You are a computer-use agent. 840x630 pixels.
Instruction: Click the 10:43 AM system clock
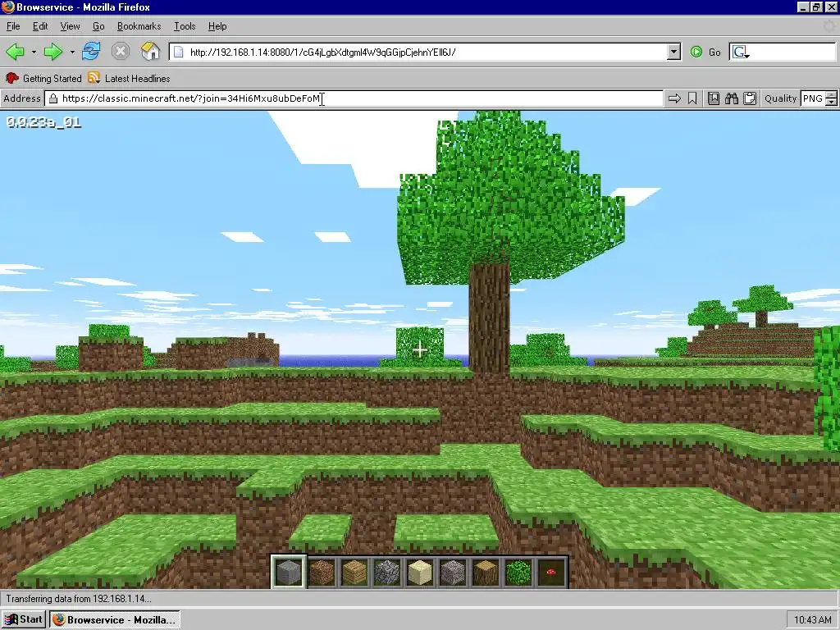pyautogui.click(x=813, y=620)
